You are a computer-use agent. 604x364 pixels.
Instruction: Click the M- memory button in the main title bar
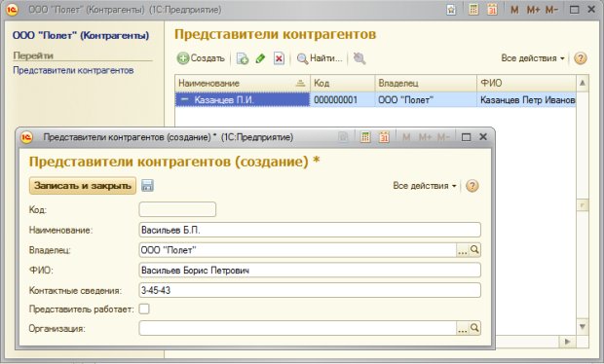(551, 10)
